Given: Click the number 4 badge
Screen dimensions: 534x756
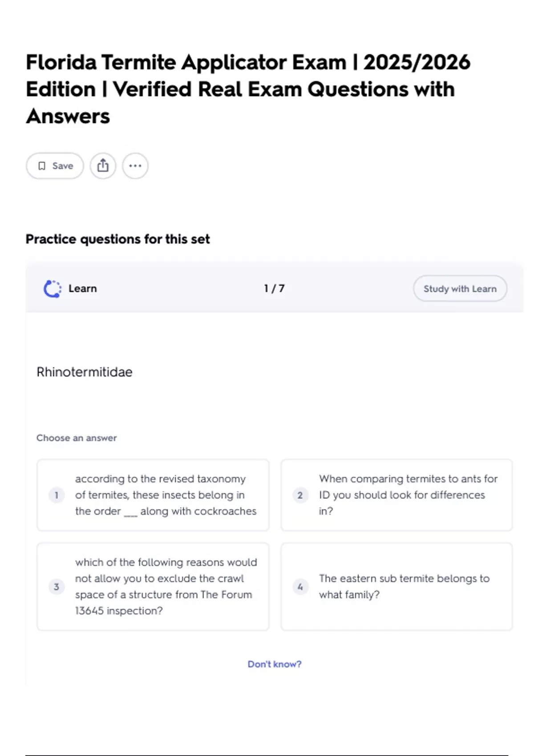Looking at the screenshot, I should pos(300,587).
